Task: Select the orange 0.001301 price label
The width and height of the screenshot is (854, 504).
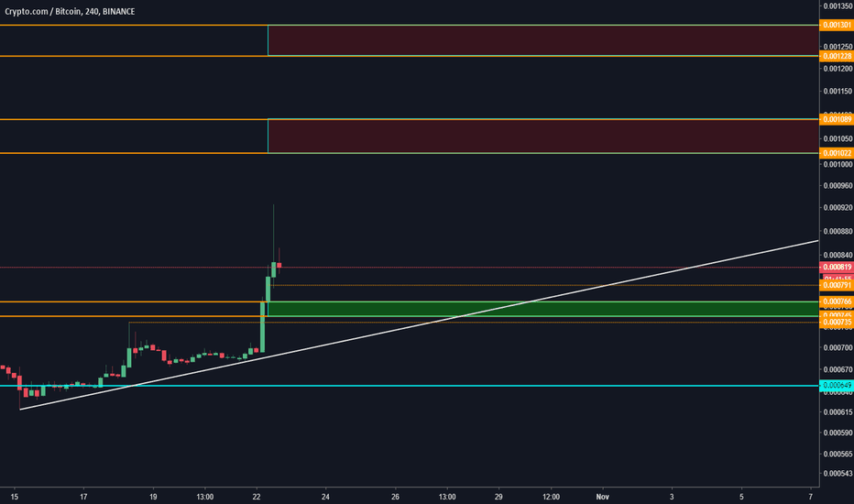Action: (x=836, y=25)
